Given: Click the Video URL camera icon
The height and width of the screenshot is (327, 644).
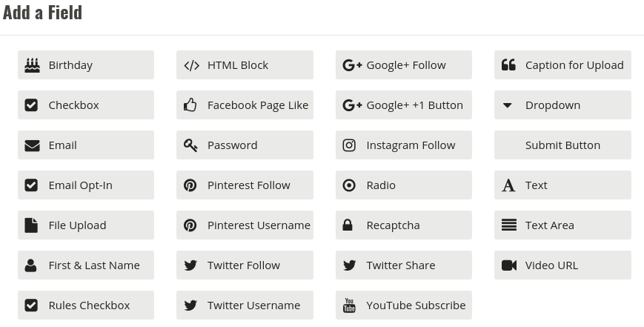Looking at the screenshot, I should click(509, 265).
